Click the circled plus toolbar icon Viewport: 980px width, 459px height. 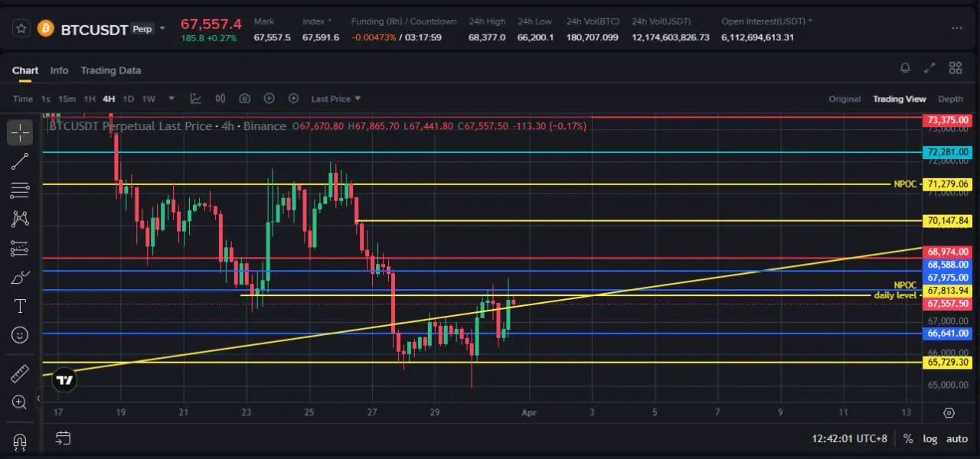269,99
